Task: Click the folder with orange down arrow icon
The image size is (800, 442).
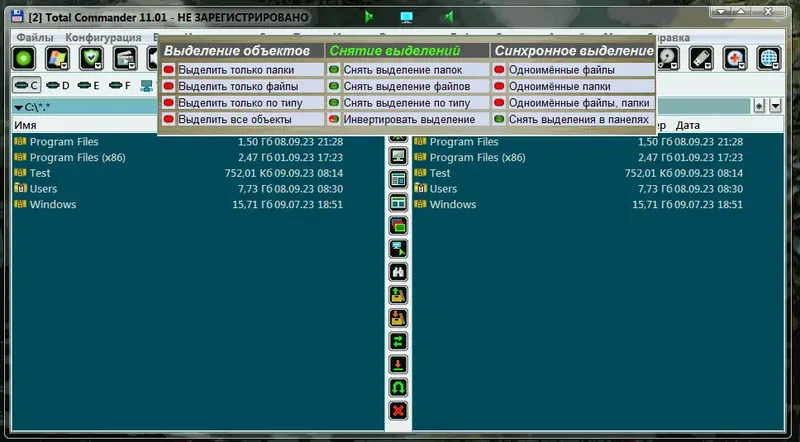Action: pyautogui.click(x=398, y=318)
